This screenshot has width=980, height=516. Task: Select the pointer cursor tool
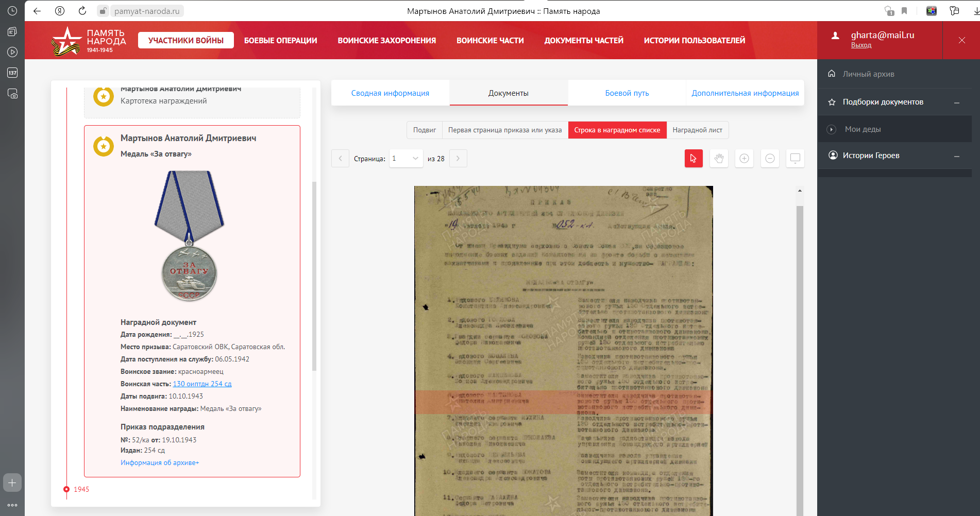click(x=694, y=159)
